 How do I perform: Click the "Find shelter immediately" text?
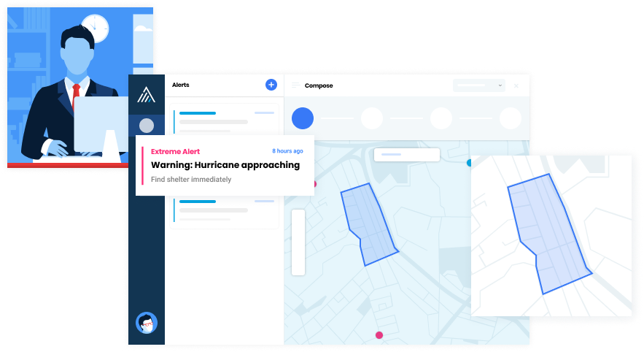coord(191,180)
